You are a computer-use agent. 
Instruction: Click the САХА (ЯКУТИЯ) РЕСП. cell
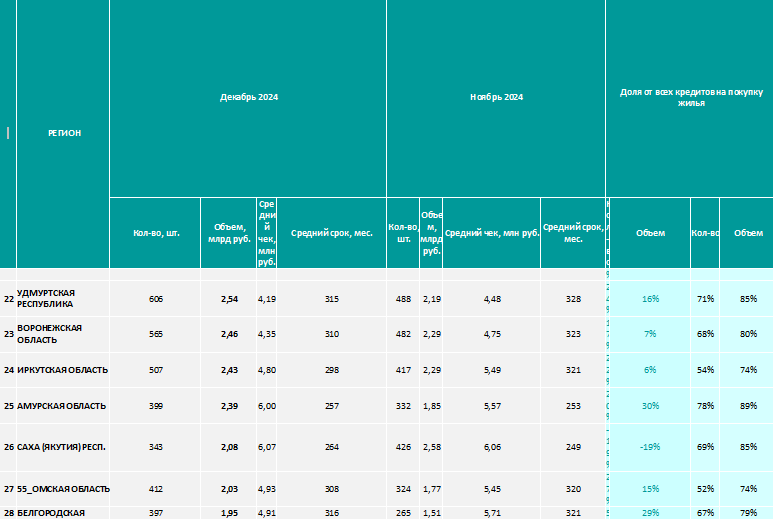(x=63, y=447)
